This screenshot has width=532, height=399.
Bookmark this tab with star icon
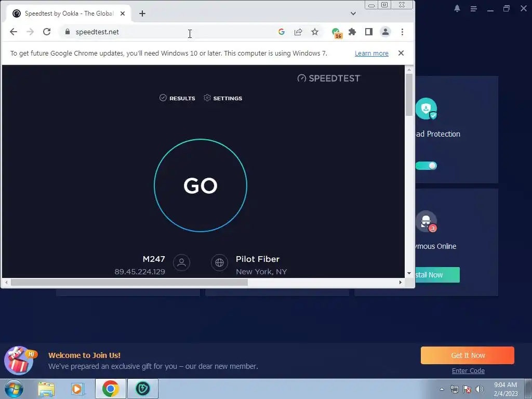[315, 32]
